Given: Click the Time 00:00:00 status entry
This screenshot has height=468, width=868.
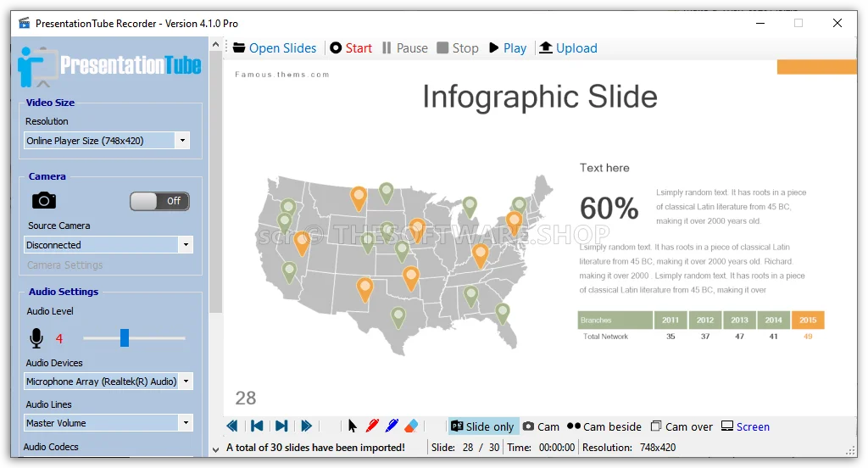Looking at the screenshot, I should (x=541, y=448).
